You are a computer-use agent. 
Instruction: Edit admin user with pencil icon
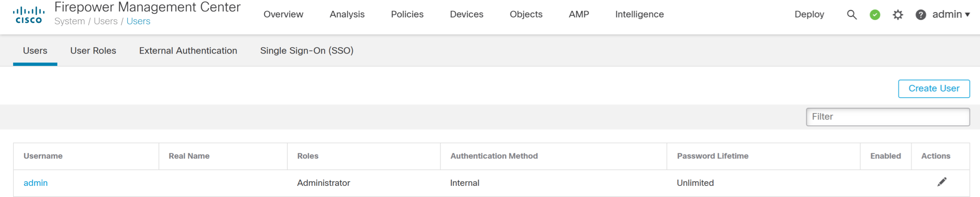[942, 182]
